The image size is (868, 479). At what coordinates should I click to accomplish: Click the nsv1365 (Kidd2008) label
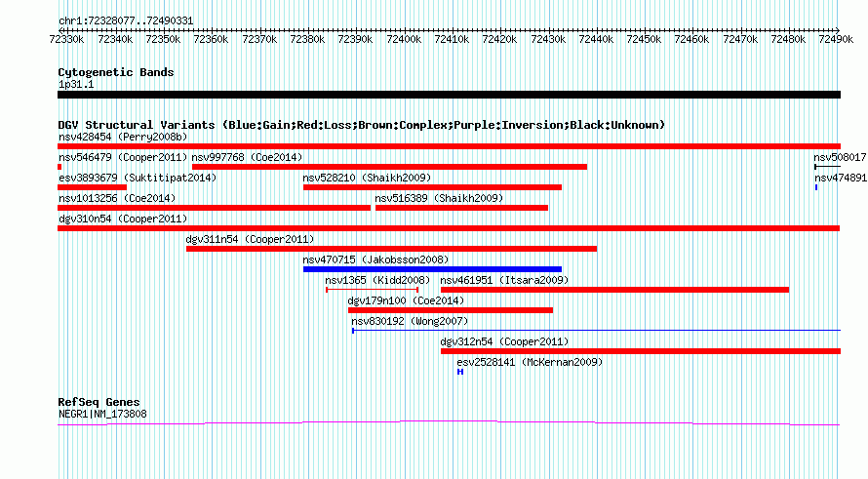click(377, 280)
